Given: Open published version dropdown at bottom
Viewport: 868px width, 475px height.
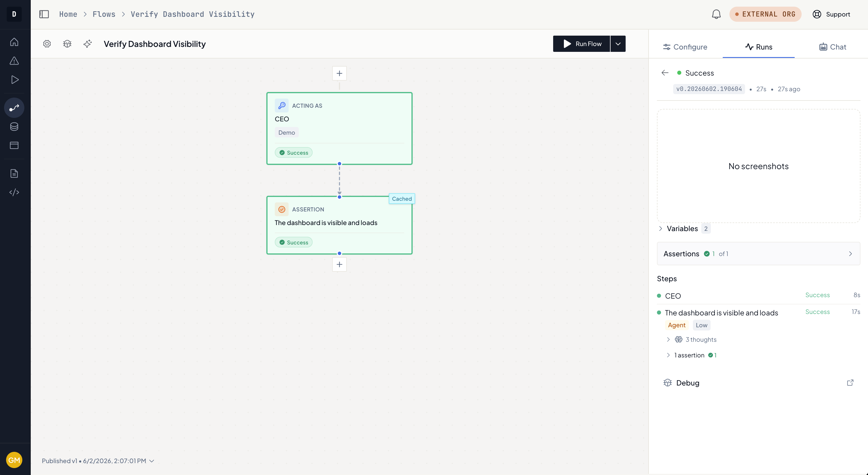Looking at the screenshot, I should tap(98, 461).
